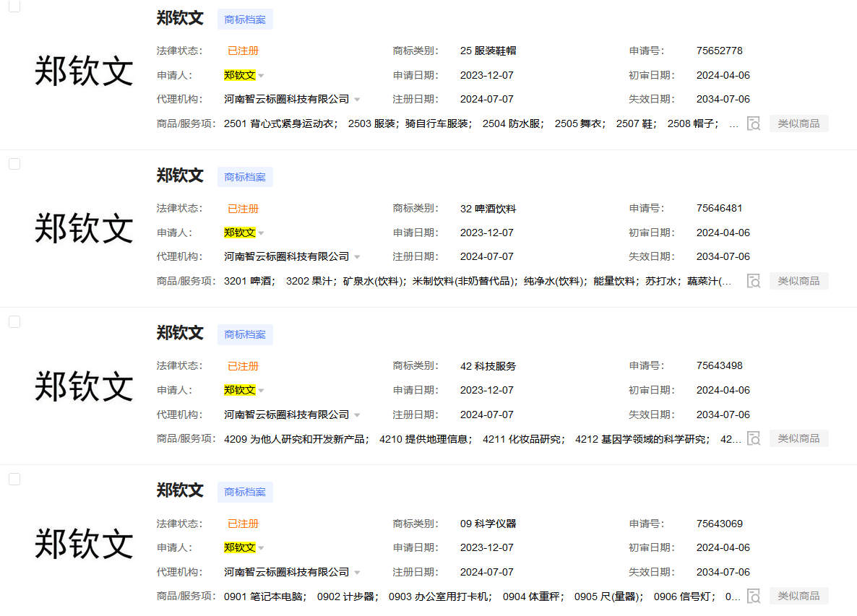Select application number 75646481

click(719, 208)
